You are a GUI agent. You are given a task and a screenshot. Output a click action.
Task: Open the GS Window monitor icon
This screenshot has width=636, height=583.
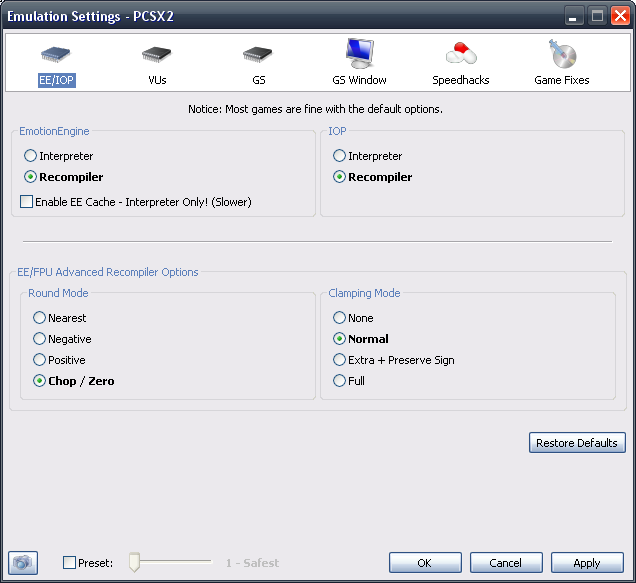click(359, 53)
